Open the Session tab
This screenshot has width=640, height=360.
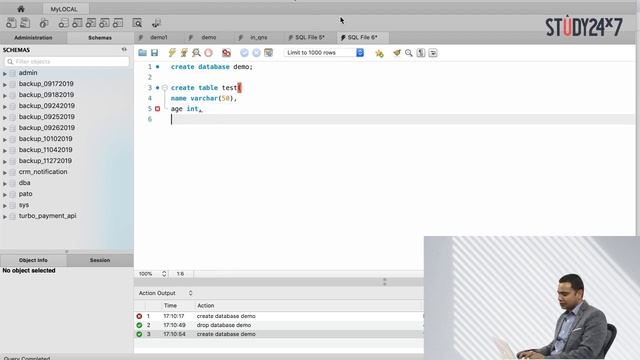coord(100,260)
